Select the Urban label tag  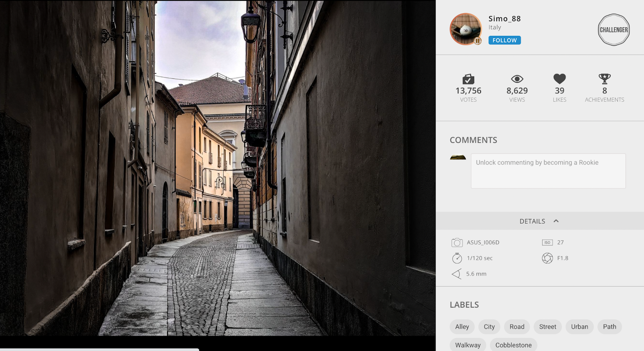point(579,326)
